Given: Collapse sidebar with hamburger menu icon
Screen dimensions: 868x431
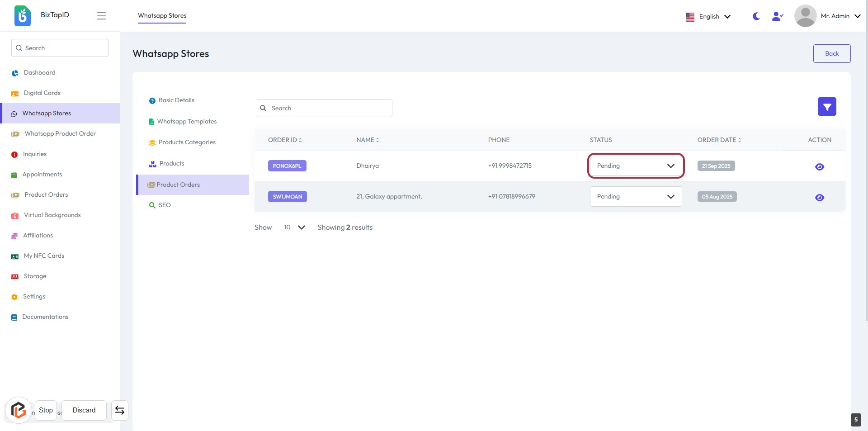Looking at the screenshot, I should [x=101, y=16].
